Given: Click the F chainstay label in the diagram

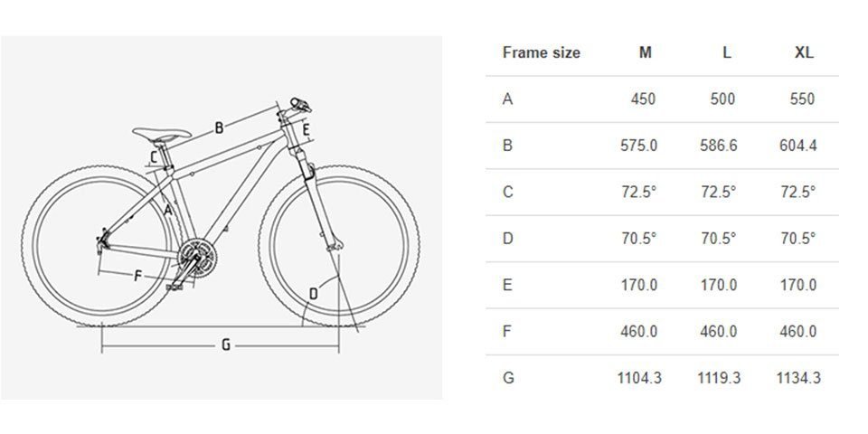Looking at the screenshot, I should click(x=137, y=275).
